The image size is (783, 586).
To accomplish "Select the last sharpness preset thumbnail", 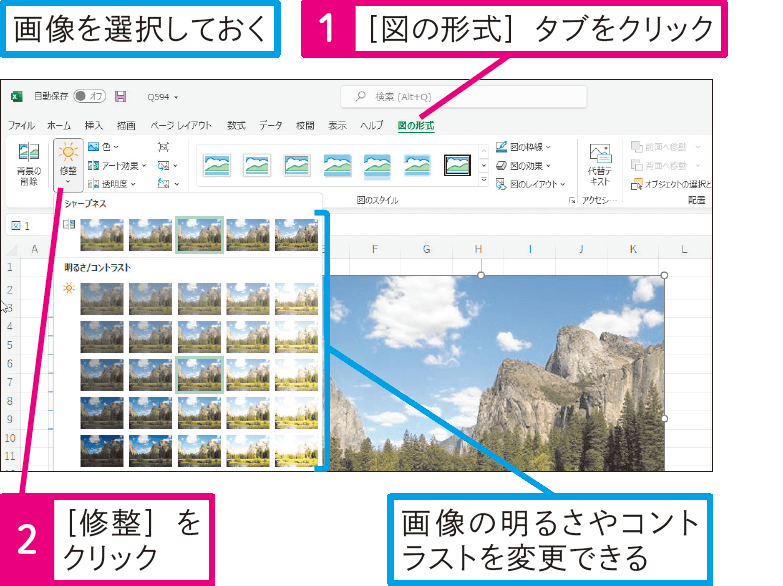I will (x=297, y=235).
